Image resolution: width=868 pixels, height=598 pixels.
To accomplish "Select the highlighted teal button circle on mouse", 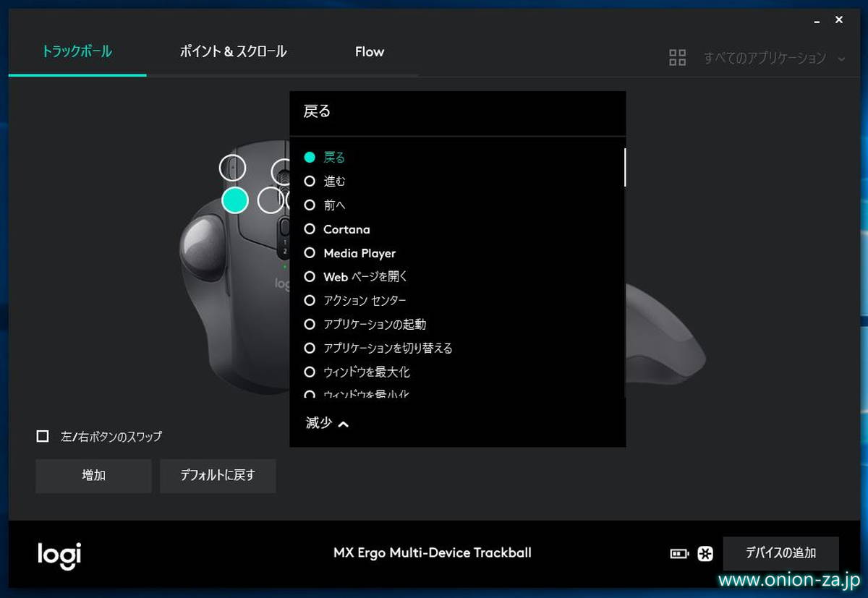I will pyautogui.click(x=235, y=200).
